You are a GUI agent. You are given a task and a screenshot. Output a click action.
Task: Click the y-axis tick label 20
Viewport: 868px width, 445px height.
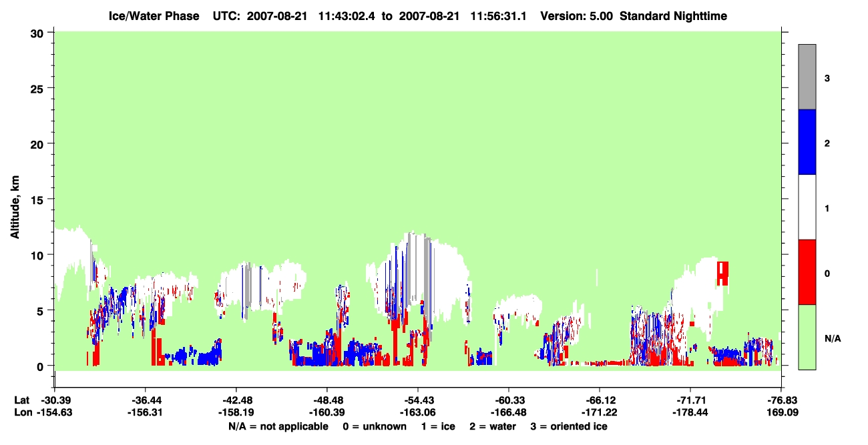point(39,143)
